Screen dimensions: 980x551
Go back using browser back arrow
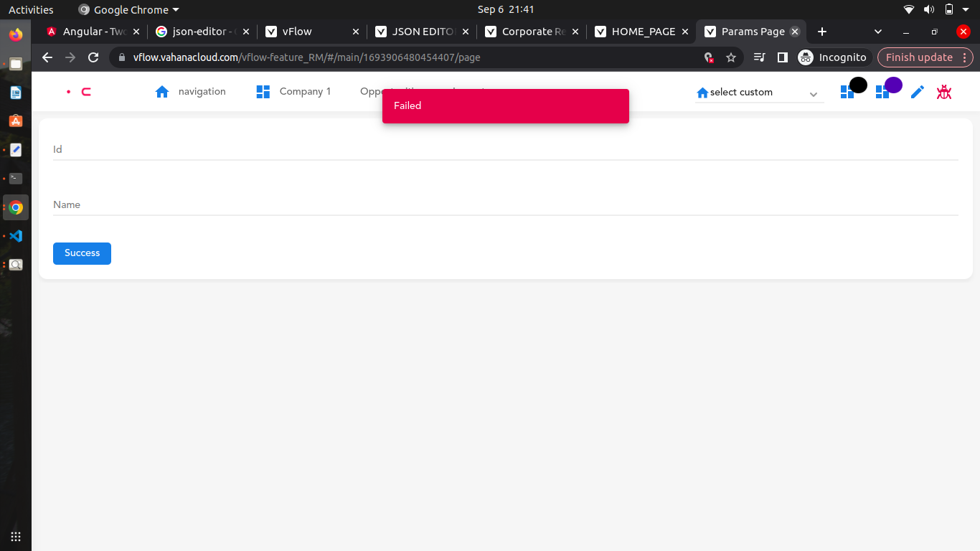point(47,57)
